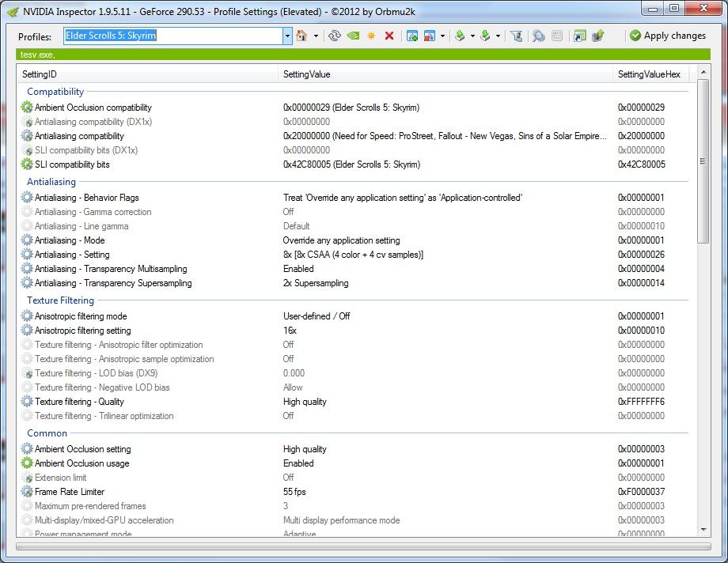Select hex value 0xFFFFFFF6
728x563 pixels.
coord(641,402)
